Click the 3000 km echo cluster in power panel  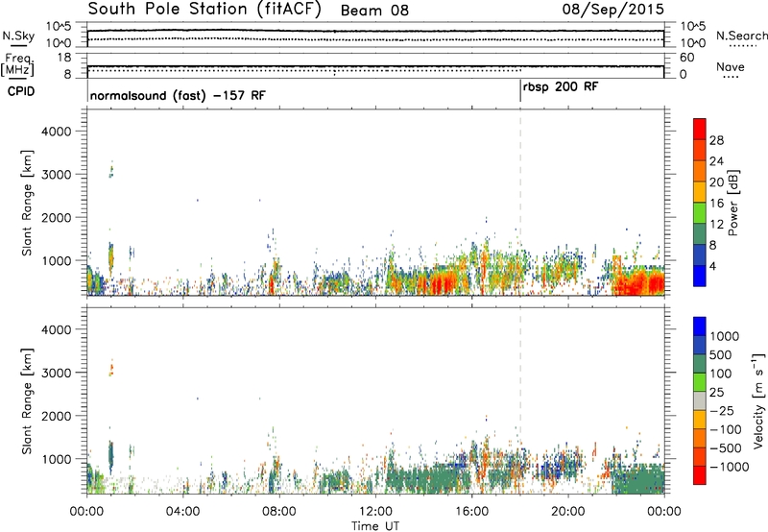click(111, 170)
